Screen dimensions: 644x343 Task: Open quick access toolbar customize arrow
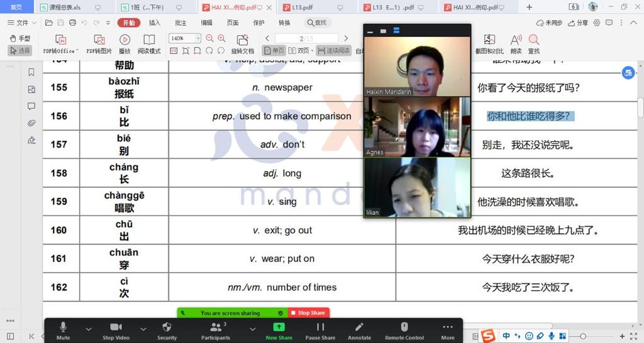[x=108, y=23]
